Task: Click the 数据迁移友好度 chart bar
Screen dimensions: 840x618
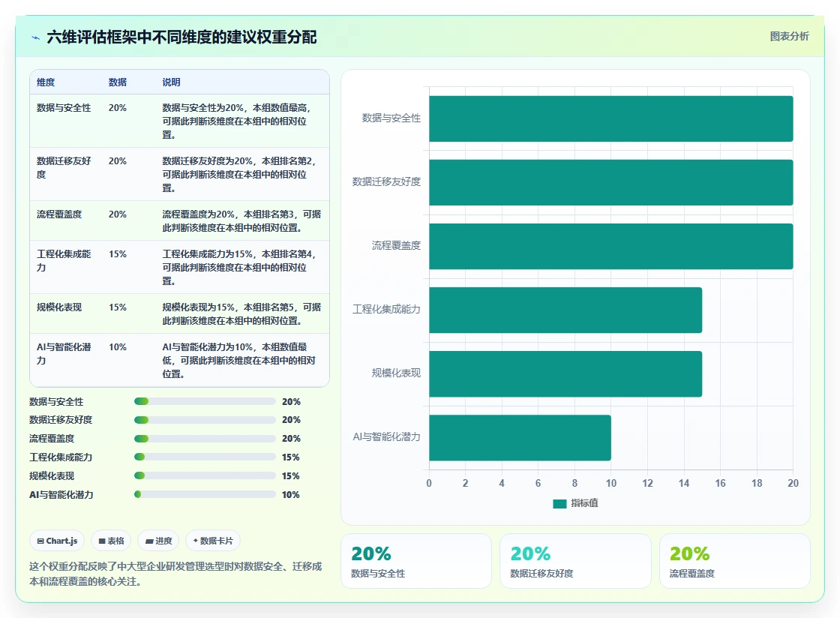Action: click(x=610, y=182)
